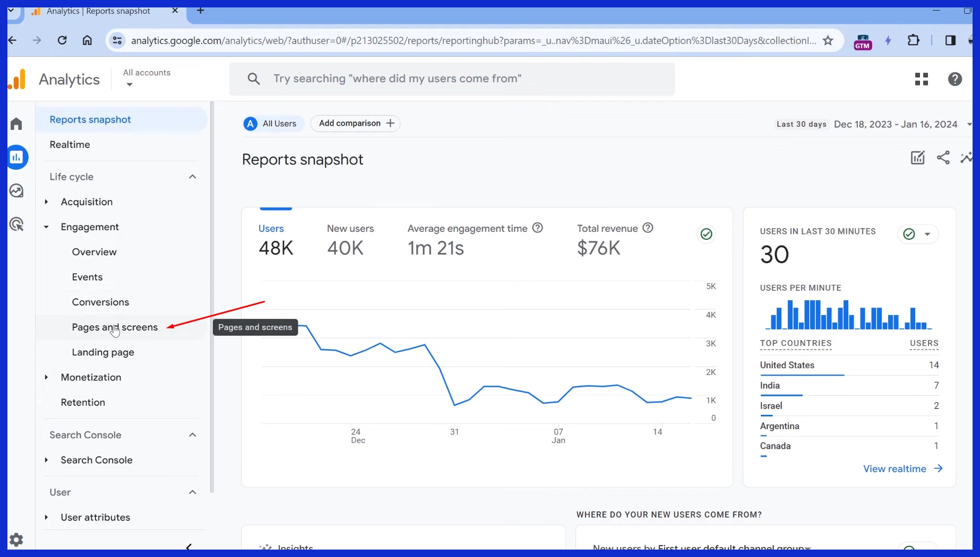Click the browser Reload button
The width and height of the screenshot is (980, 557).
pos(62,40)
